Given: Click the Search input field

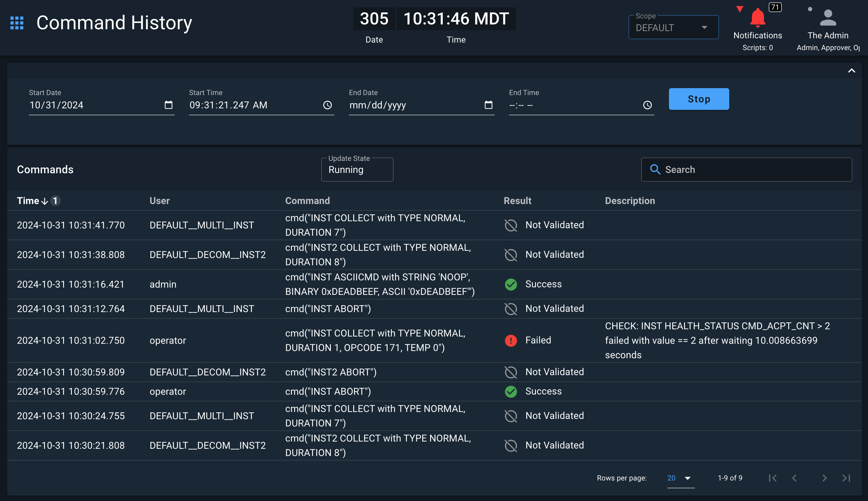Looking at the screenshot, I should [746, 170].
